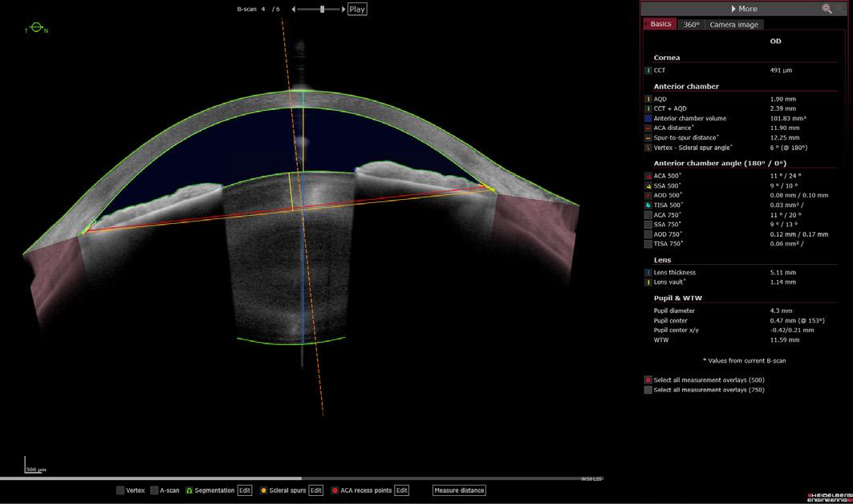Image resolution: width=853 pixels, height=504 pixels.
Task: Toggle the Vertex - Scleral spur angle icon
Action: [x=648, y=148]
